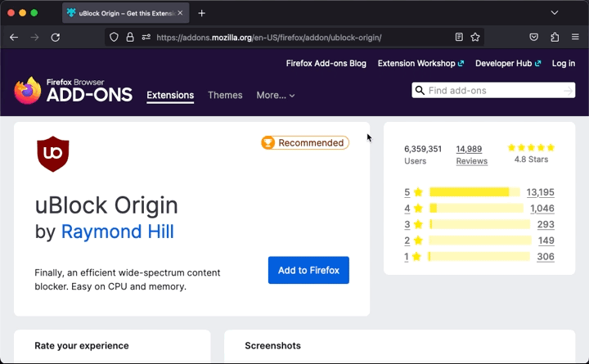Click the Add to Firefox button
This screenshot has width=589, height=364.
click(x=308, y=270)
